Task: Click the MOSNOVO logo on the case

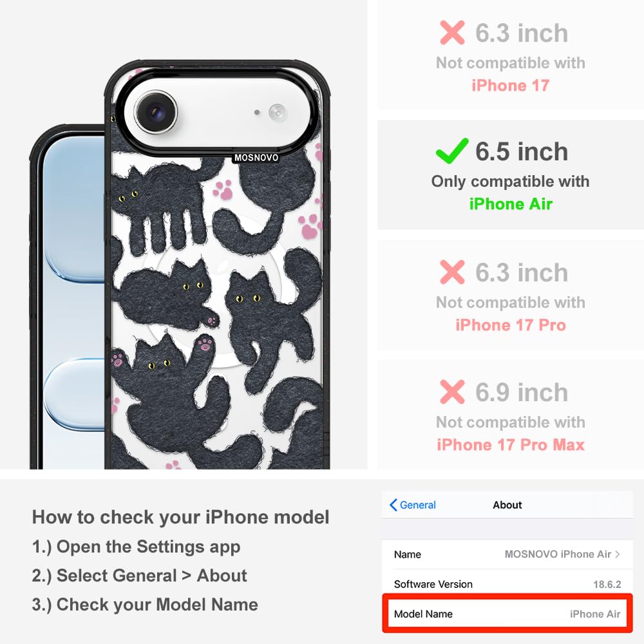Action: [x=256, y=158]
